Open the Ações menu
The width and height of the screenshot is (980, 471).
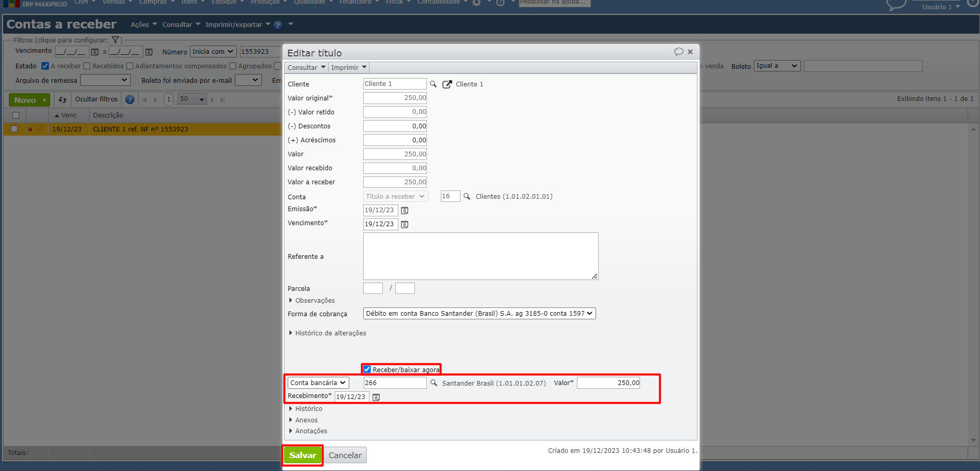click(143, 24)
